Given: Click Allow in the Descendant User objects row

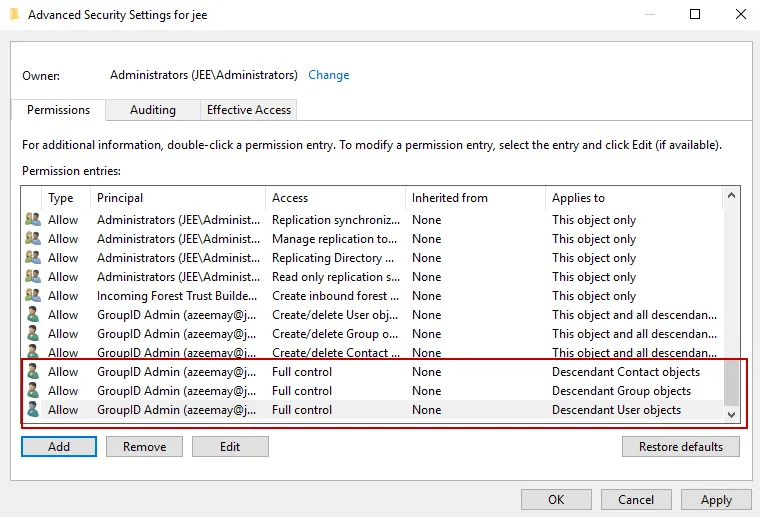Looking at the screenshot, I should point(63,409).
